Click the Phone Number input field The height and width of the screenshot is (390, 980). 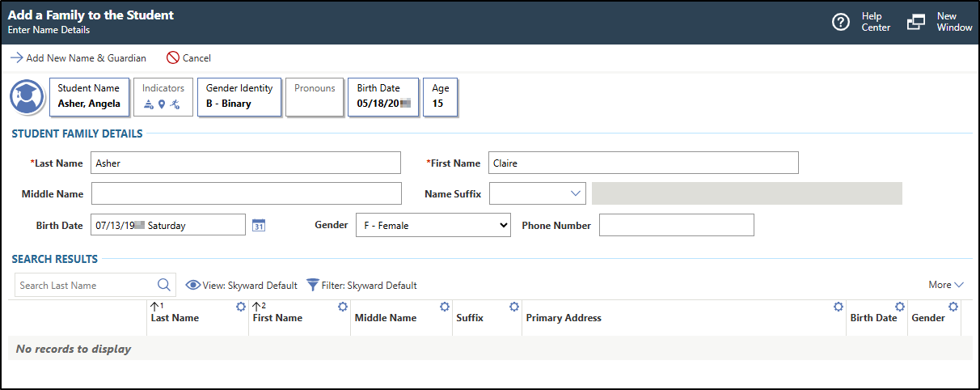676,226
